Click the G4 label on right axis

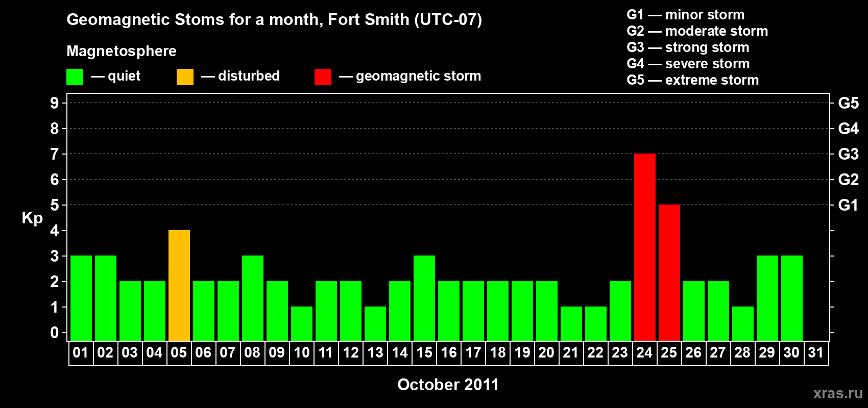pyautogui.click(x=849, y=129)
